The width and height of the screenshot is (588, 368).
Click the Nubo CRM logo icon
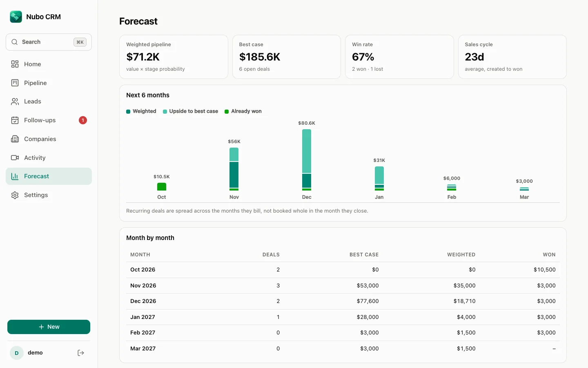(16, 17)
